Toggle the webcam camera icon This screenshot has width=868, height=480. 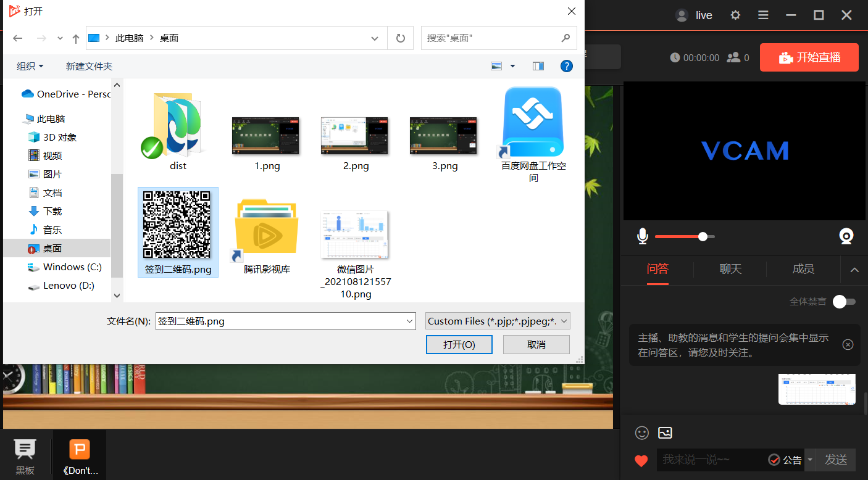[846, 236]
